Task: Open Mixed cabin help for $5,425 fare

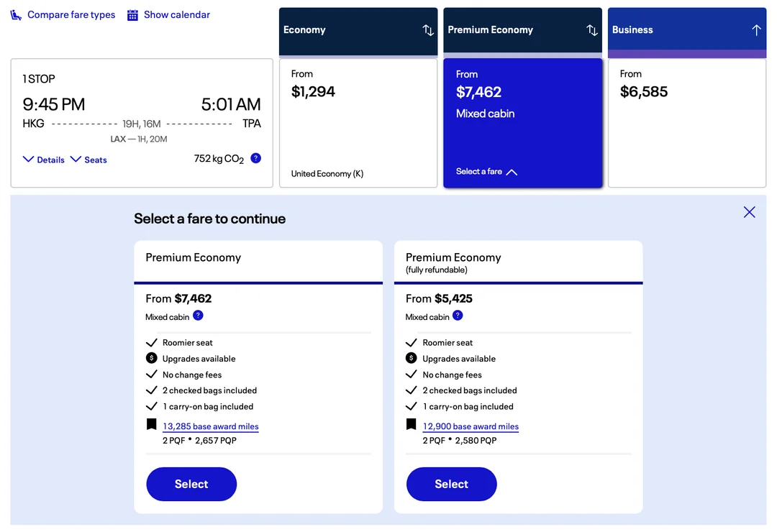Action: (x=458, y=316)
